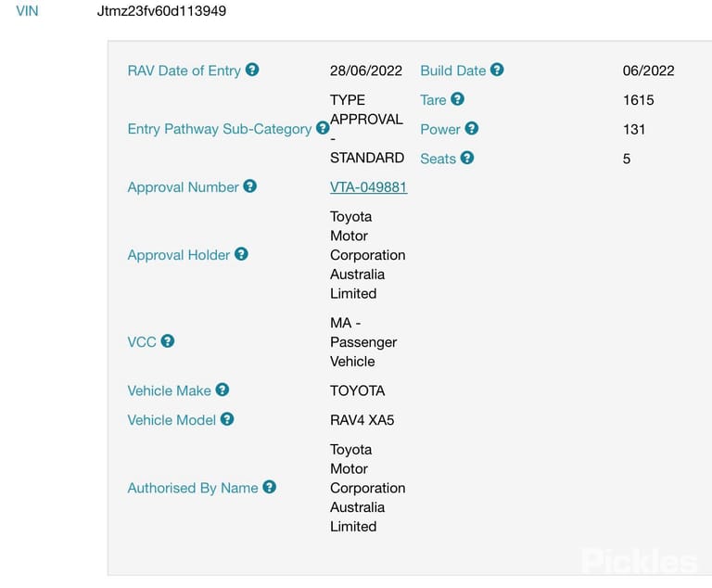This screenshot has width=712, height=588.
Task: Open the VTA-049881 approval link
Action: click(x=368, y=186)
